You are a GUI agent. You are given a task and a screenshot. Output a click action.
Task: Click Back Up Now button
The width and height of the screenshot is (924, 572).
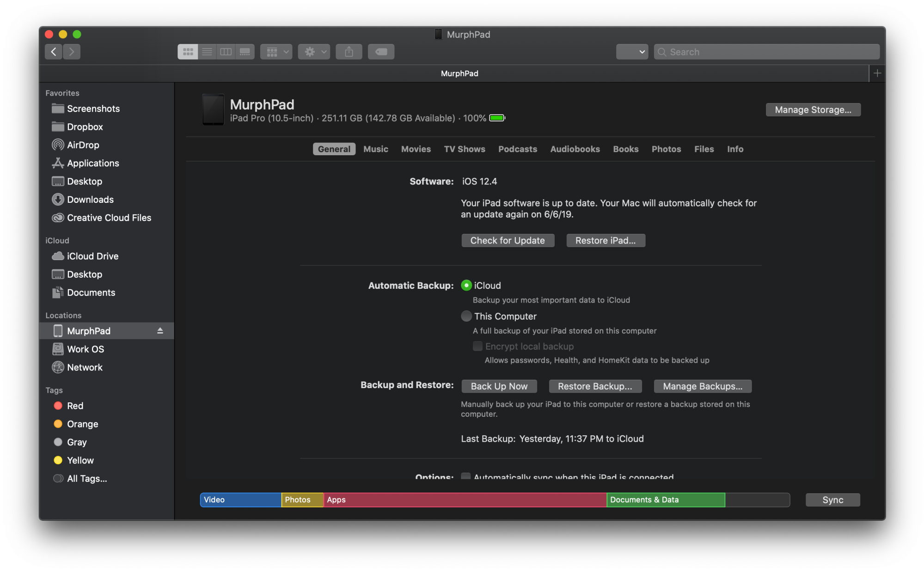point(499,385)
